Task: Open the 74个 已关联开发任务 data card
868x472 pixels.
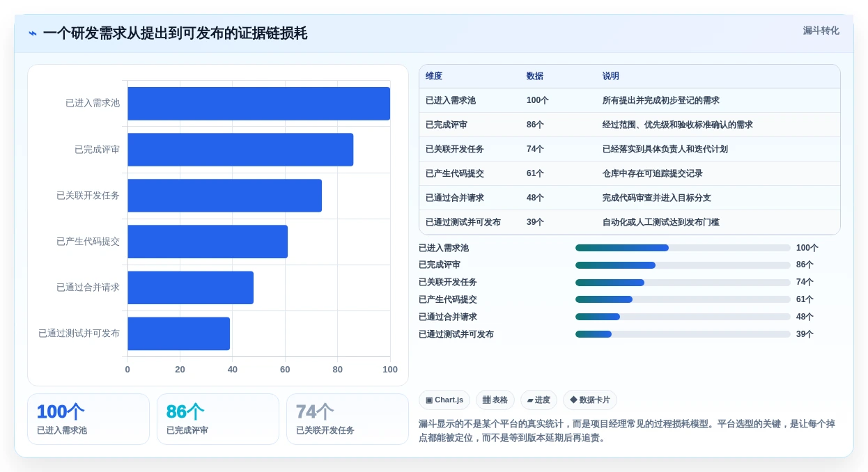Action: pyautogui.click(x=348, y=419)
